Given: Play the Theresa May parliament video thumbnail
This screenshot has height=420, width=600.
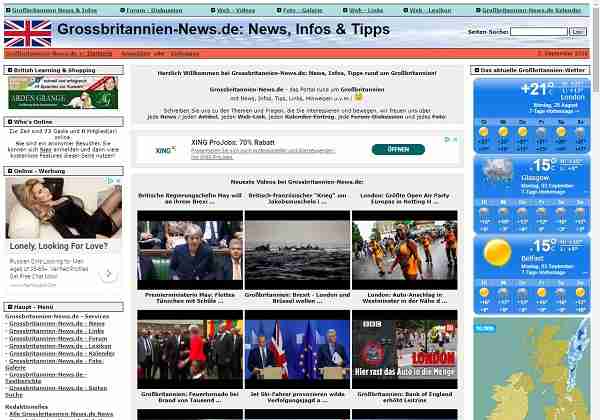Looking at the screenshot, I should [x=190, y=250].
